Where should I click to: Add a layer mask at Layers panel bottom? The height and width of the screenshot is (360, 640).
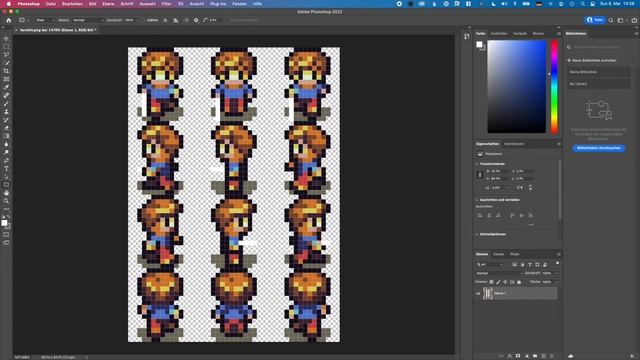[518, 356]
